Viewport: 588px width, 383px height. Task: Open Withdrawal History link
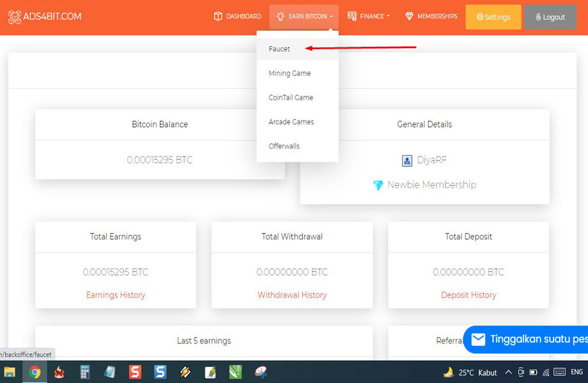click(292, 295)
